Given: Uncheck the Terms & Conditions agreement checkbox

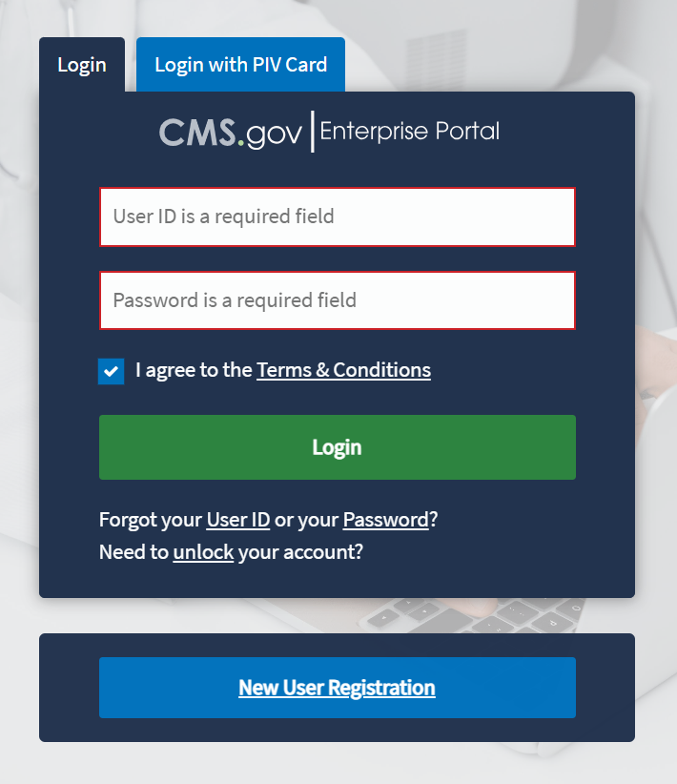Looking at the screenshot, I should coord(112,371).
